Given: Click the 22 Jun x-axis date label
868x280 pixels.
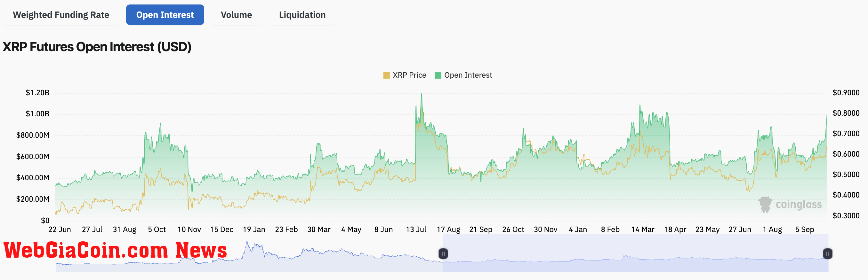Looking at the screenshot, I should point(60,229).
